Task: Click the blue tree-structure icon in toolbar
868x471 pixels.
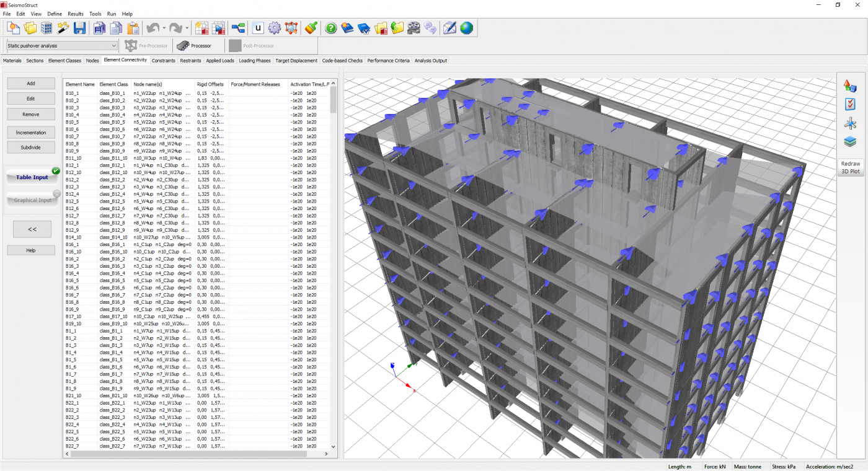Action: 238,28
